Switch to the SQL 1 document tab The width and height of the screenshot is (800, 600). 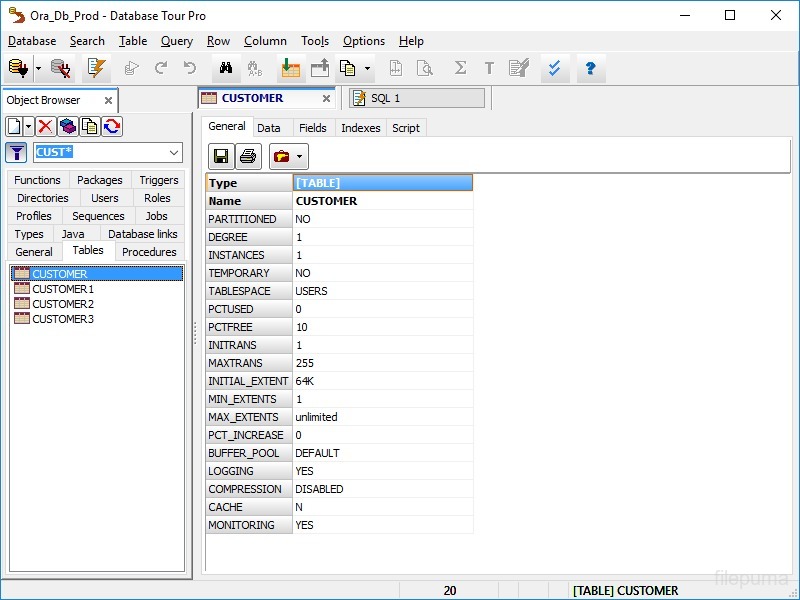coord(416,98)
